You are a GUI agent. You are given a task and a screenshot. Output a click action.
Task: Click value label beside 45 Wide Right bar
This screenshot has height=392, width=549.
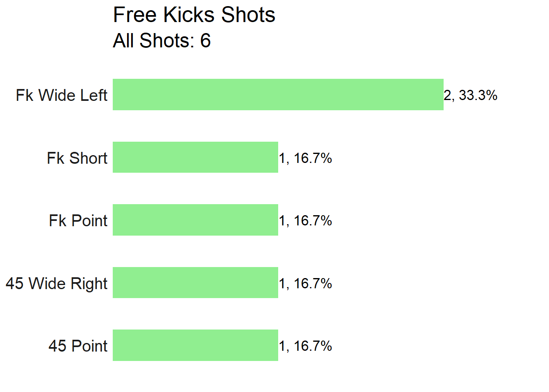306,283
